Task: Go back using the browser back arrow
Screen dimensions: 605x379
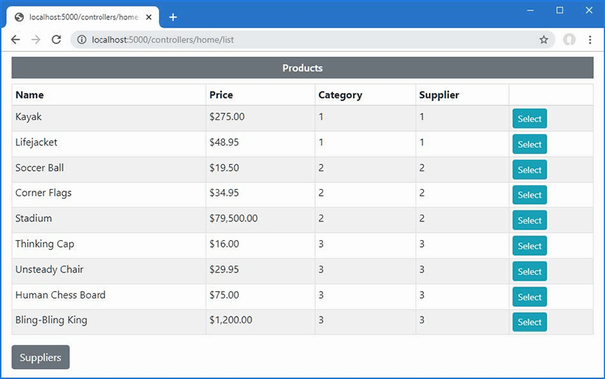Action: (x=15, y=40)
